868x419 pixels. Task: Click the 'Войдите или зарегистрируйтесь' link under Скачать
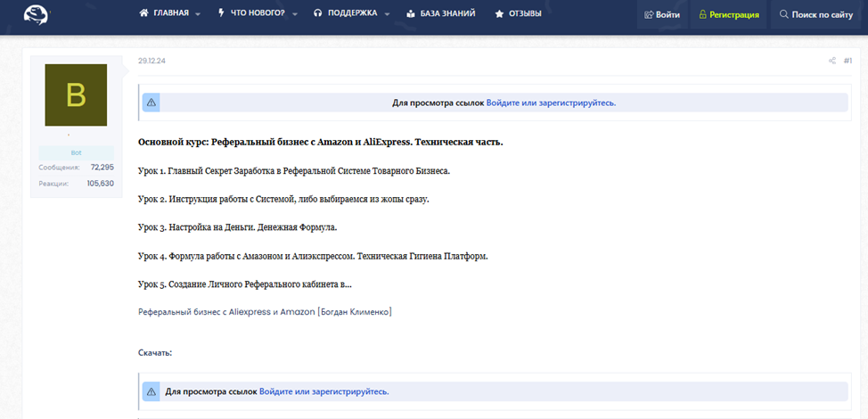pos(323,391)
